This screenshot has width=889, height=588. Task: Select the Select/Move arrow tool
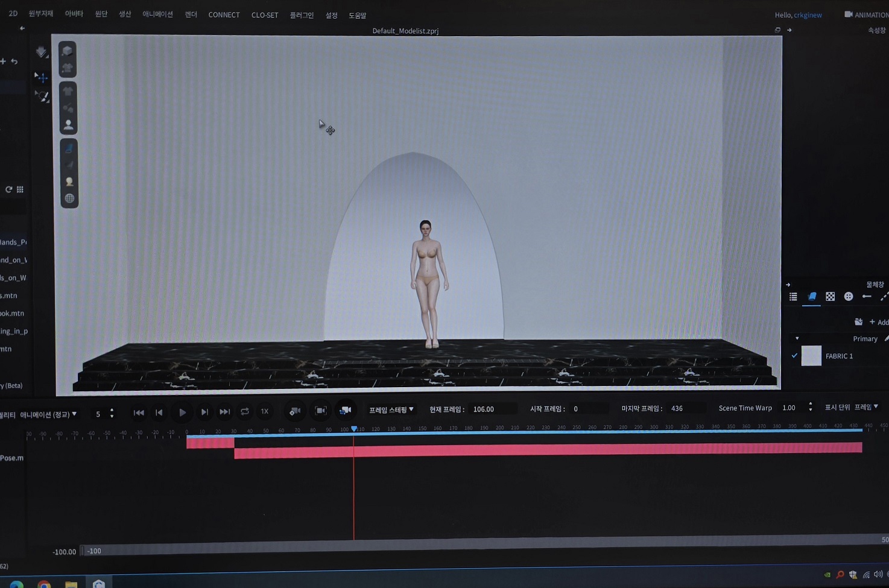click(x=41, y=77)
